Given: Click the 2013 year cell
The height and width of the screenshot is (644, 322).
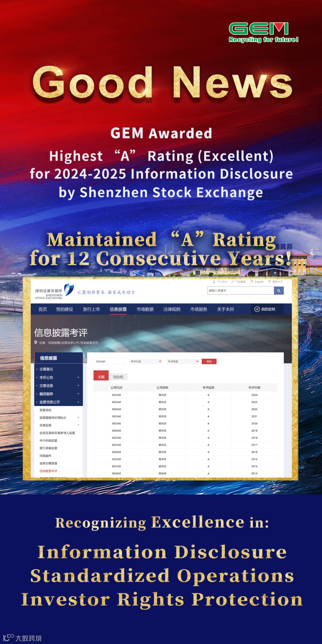Looking at the screenshot, I should pos(254,473).
